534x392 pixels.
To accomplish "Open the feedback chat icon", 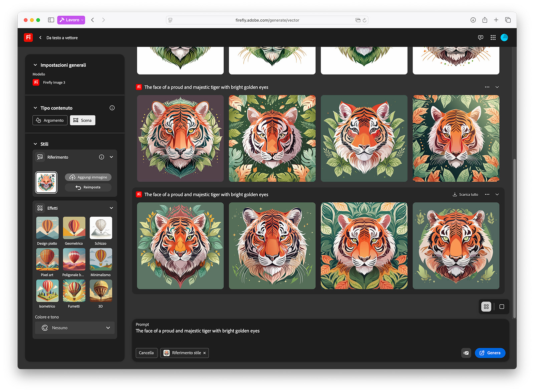I will tap(481, 38).
